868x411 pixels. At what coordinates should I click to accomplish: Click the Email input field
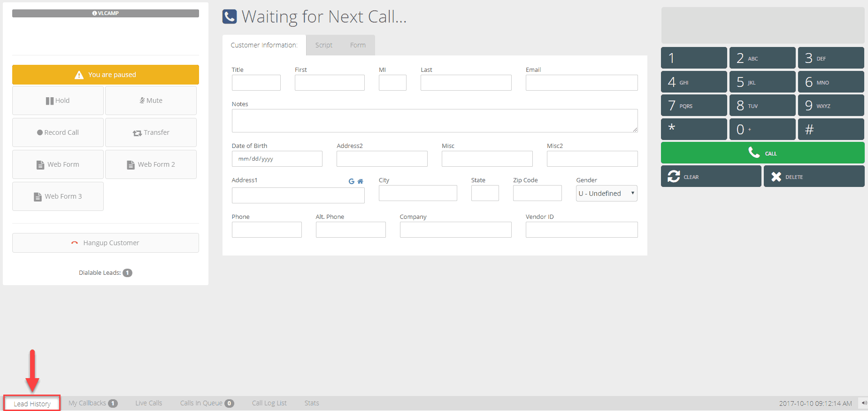[582, 83]
